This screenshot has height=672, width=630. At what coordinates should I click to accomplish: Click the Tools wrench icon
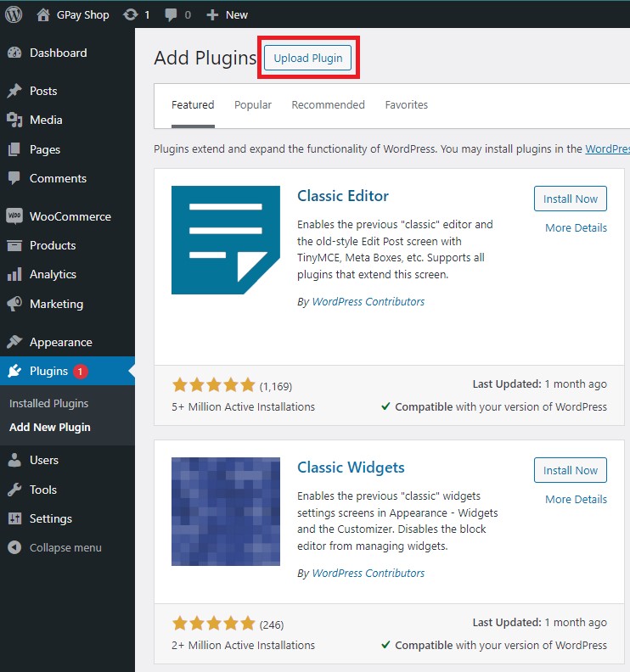coord(14,490)
